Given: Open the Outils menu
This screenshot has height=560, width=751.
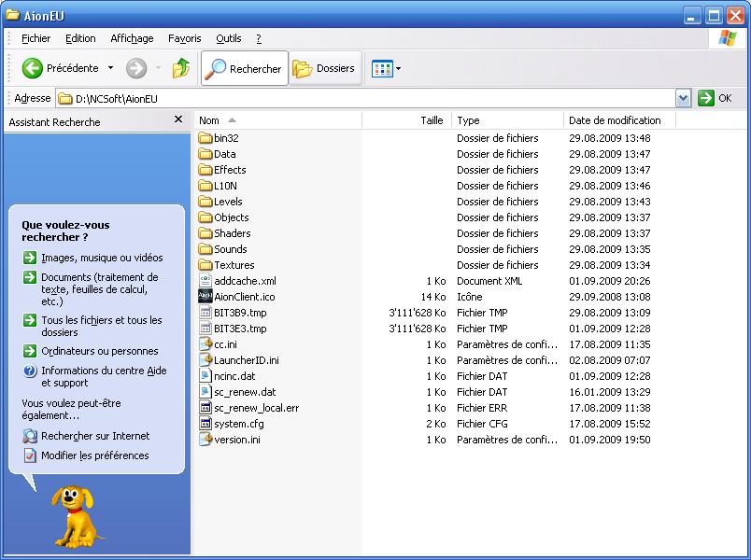Looking at the screenshot, I should point(229,38).
